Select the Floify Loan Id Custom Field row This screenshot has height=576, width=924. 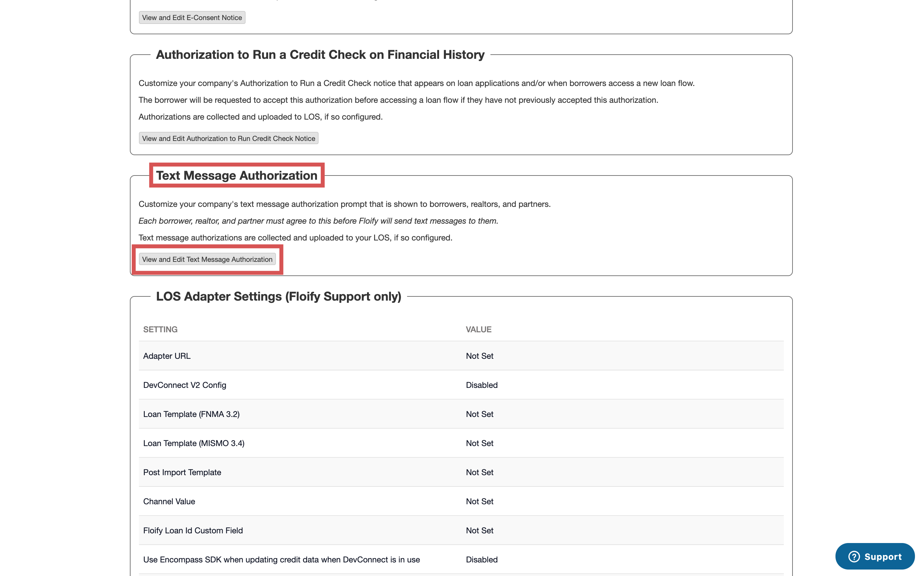coord(193,530)
